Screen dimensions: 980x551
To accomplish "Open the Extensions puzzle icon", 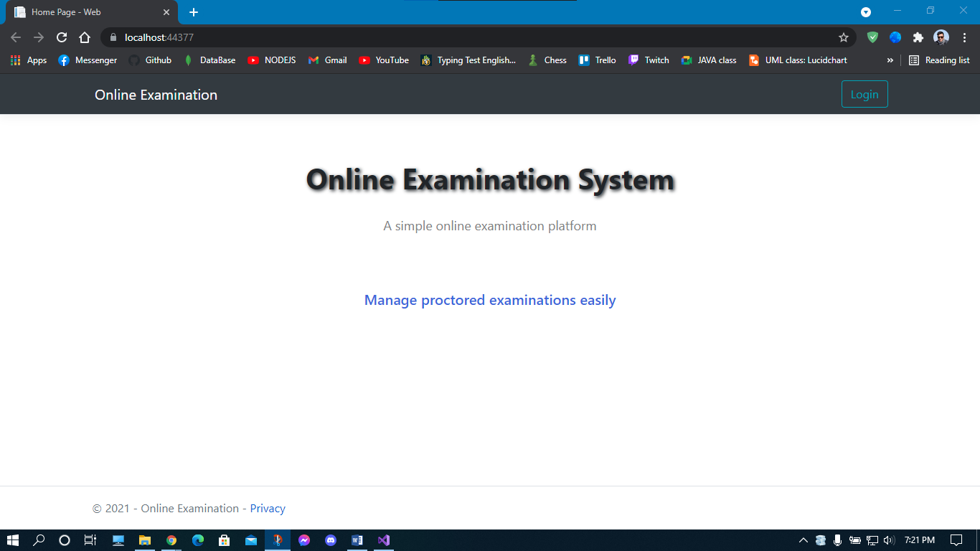I will pos(918,37).
